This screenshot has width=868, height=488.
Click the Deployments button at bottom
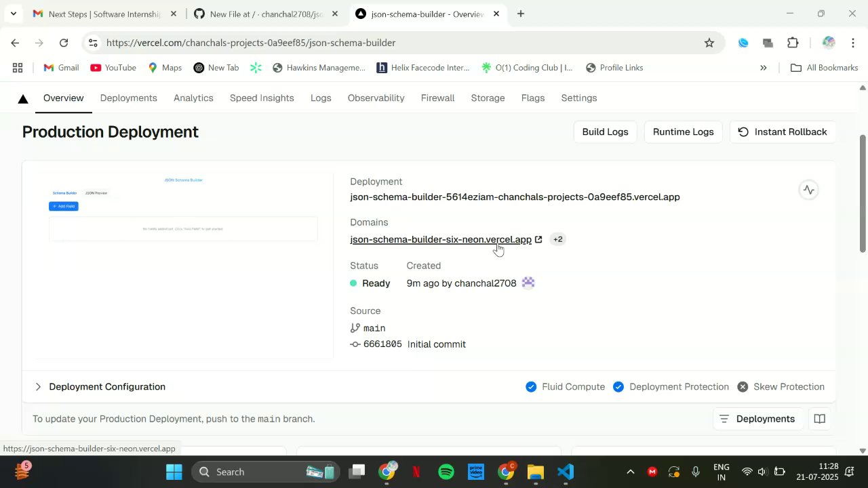point(757,419)
